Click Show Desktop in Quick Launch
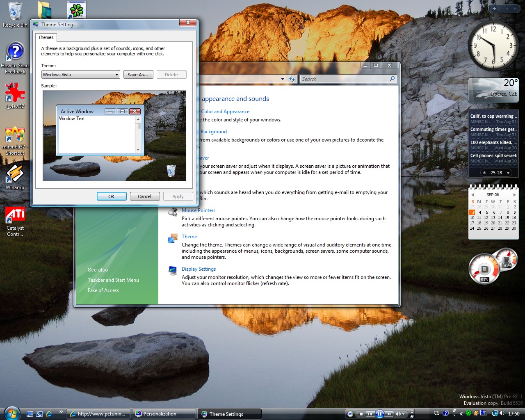Image resolution: width=525 pixels, height=420 pixels. [30, 414]
